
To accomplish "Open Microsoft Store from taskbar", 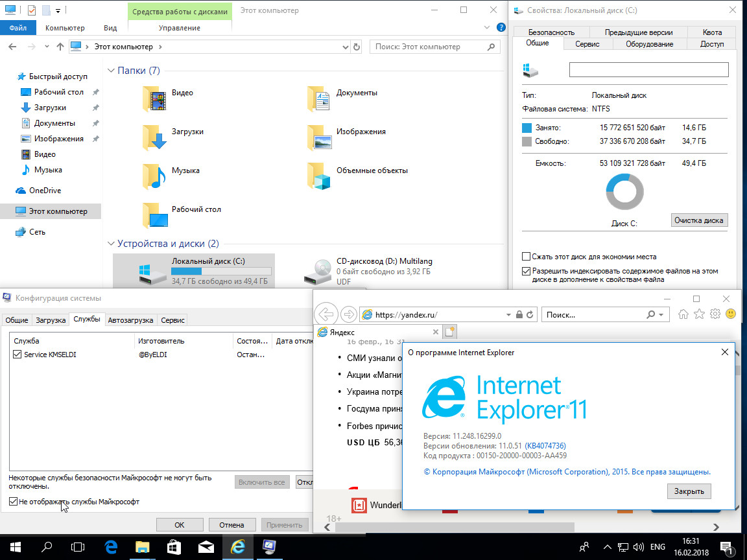I will pyautogui.click(x=174, y=547).
